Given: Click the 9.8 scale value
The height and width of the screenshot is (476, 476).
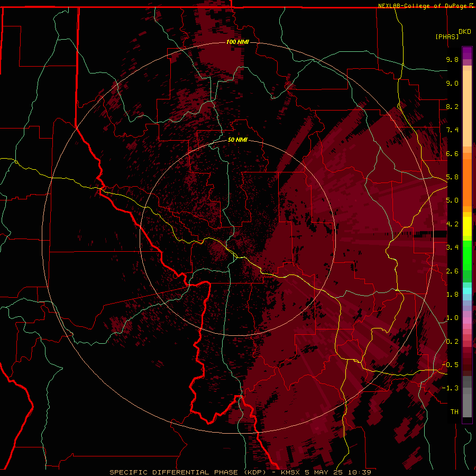Looking at the screenshot, I should (452, 59).
